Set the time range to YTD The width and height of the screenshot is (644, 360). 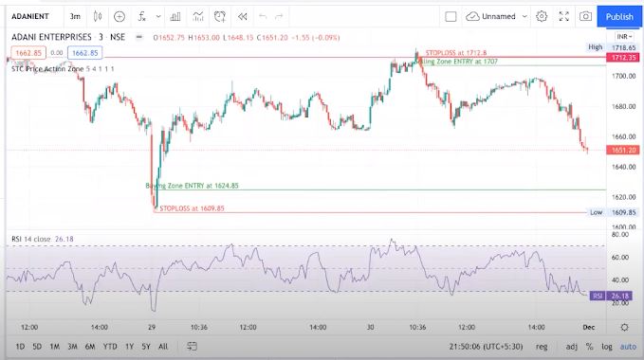[x=110, y=347]
